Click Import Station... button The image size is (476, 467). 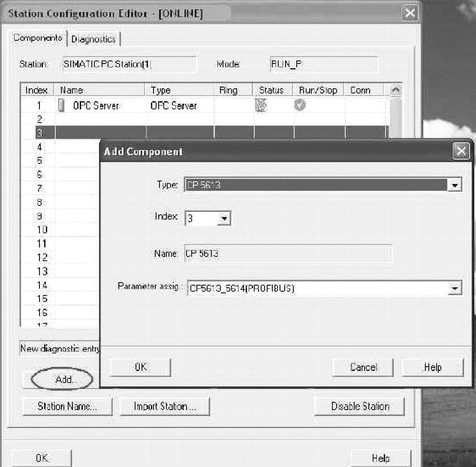(165, 406)
